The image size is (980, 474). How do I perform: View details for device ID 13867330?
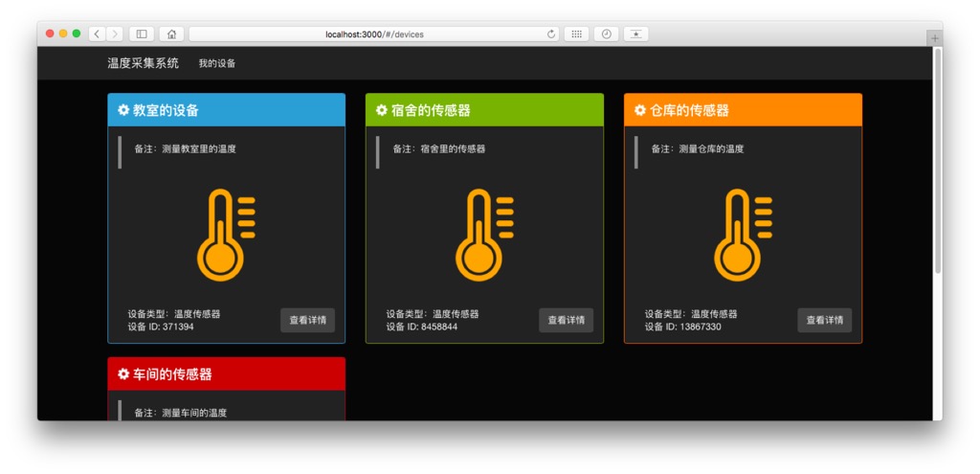(x=824, y=320)
